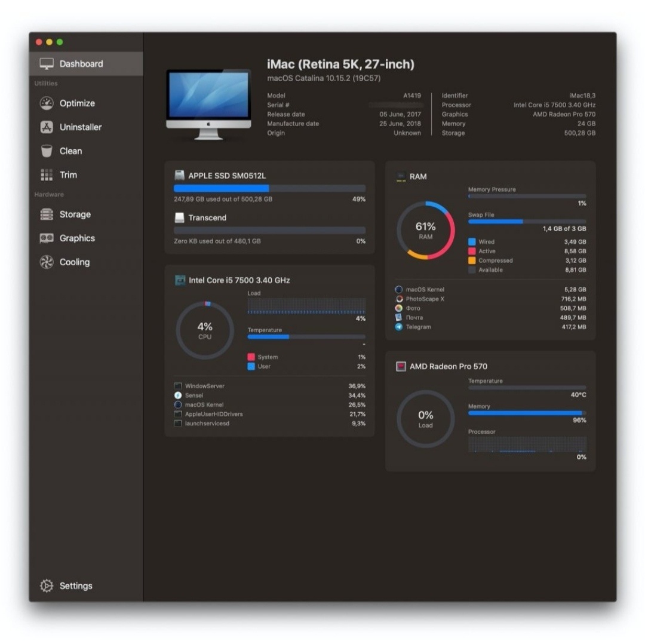Click the AMD Radeon Pro 570 card icon

pyautogui.click(x=401, y=366)
